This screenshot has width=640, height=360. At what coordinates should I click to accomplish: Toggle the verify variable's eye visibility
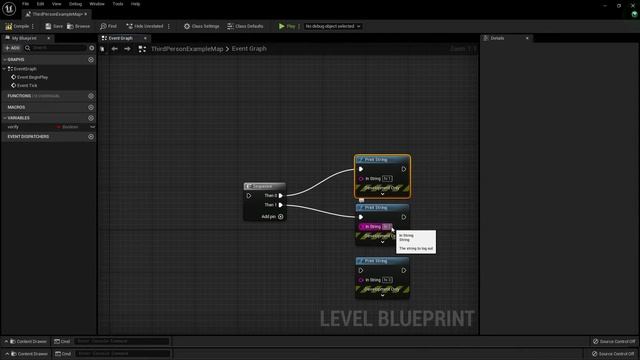tap(93, 127)
